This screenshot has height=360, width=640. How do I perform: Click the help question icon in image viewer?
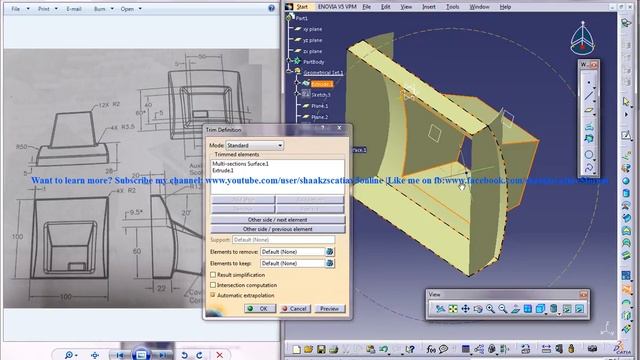pyautogui.click(x=271, y=8)
